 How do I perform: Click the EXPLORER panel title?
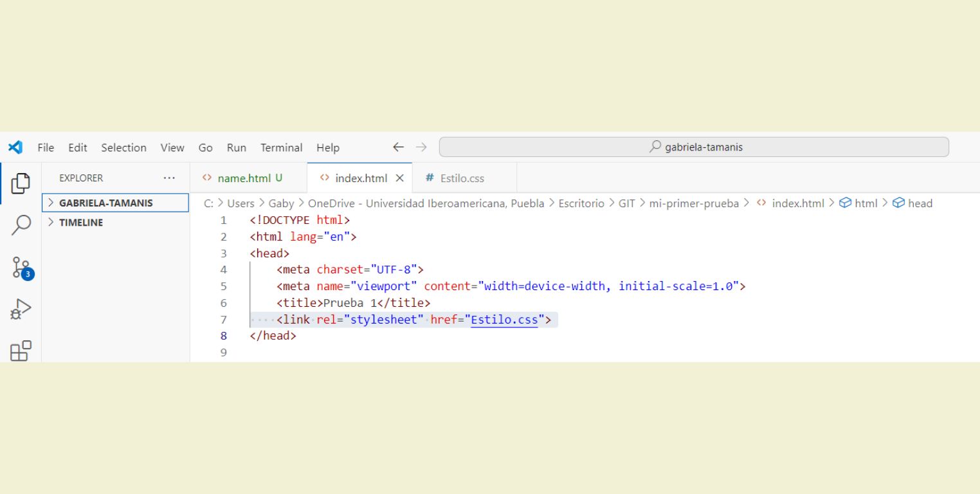[x=81, y=178]
